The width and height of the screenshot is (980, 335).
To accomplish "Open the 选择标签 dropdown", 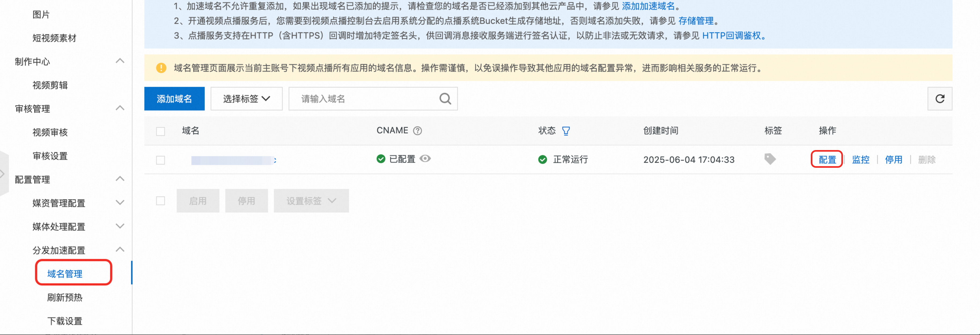I will (246, 99).
